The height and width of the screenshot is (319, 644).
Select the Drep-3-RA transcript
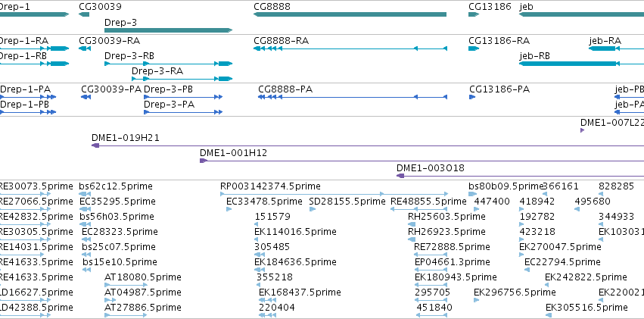(x=182, y=79)
